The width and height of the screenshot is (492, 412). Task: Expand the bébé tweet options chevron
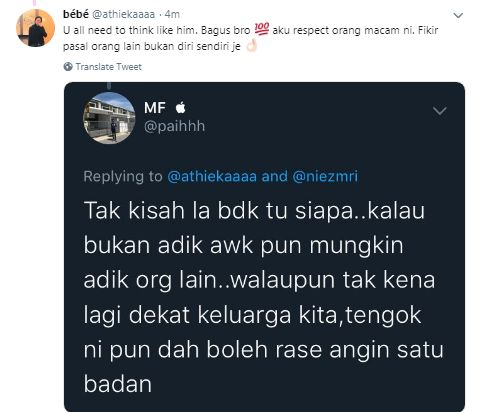[458, 15]
